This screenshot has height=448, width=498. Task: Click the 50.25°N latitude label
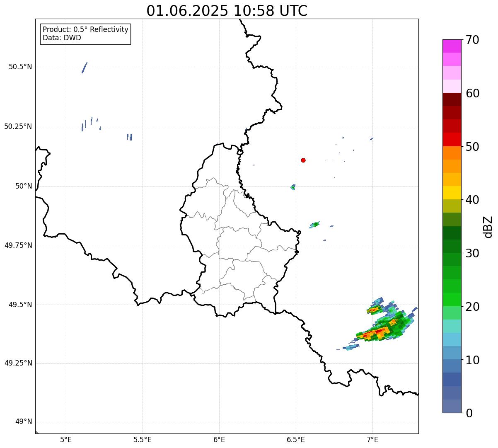click(x=18, y=126)
